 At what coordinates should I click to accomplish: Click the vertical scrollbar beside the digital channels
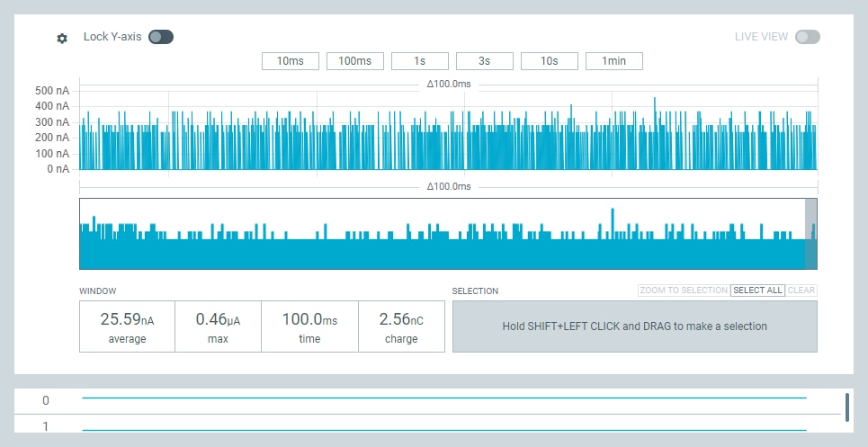click(x=846, y=407)
